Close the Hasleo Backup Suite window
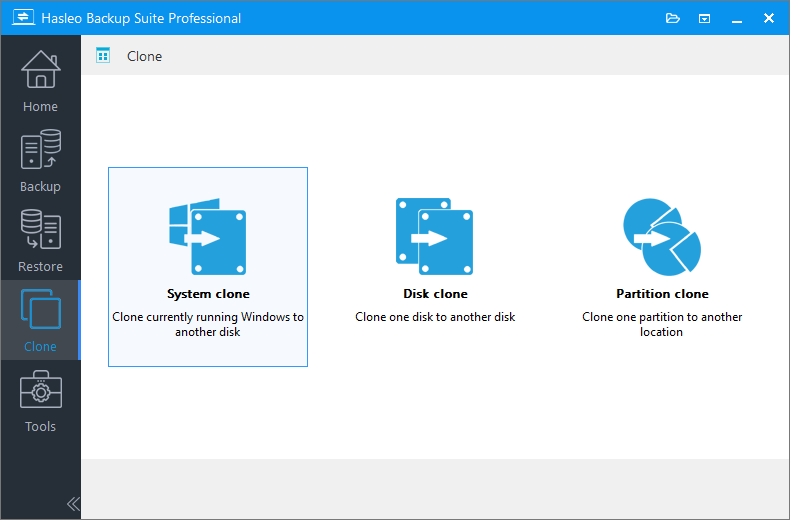 769,18
